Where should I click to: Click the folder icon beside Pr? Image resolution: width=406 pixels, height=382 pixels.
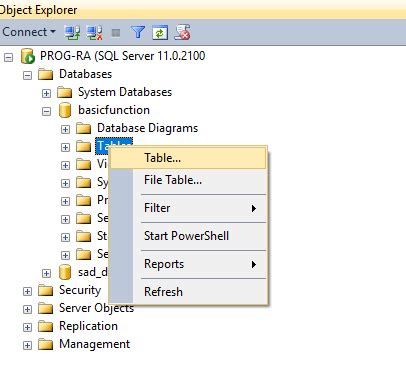(x=84, y=200)
